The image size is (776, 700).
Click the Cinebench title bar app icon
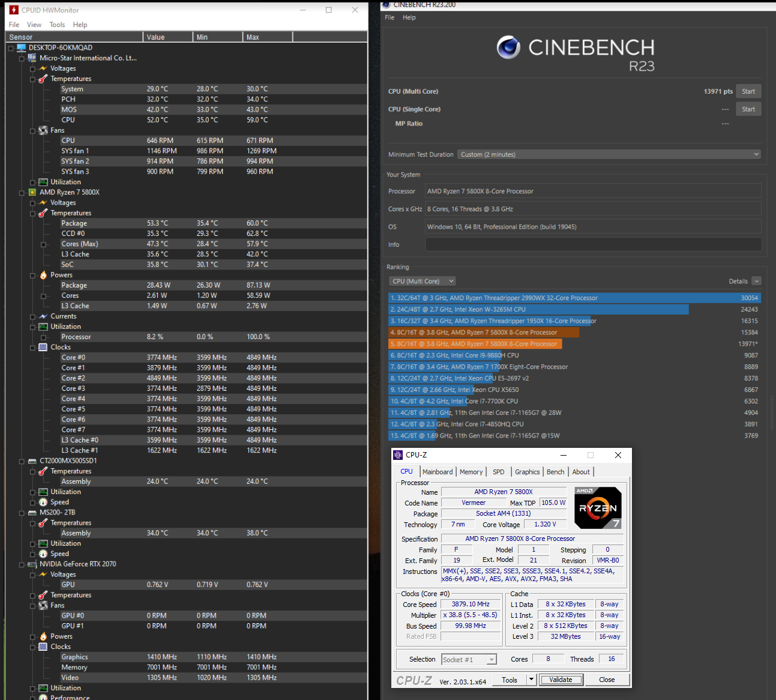click(386, 4)
